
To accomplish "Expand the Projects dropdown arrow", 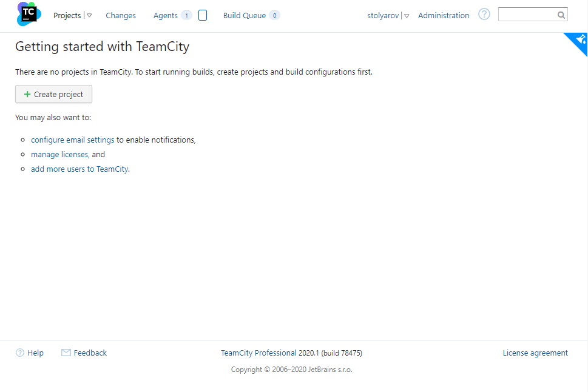I will (x=89, y=15).
